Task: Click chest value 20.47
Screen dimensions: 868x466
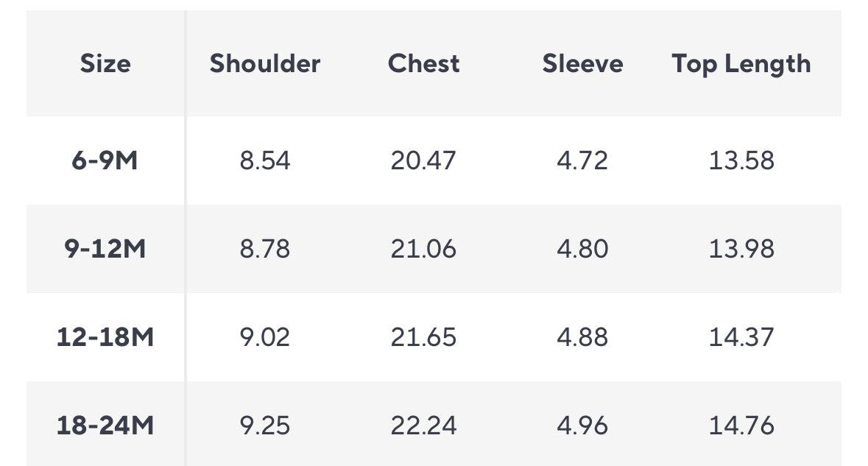Action: click(423, 160)
